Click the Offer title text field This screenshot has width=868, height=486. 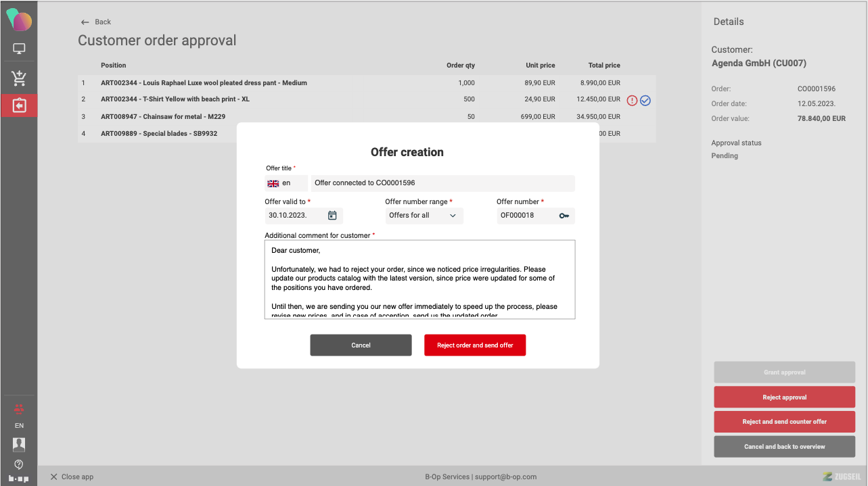coord(442,183)
